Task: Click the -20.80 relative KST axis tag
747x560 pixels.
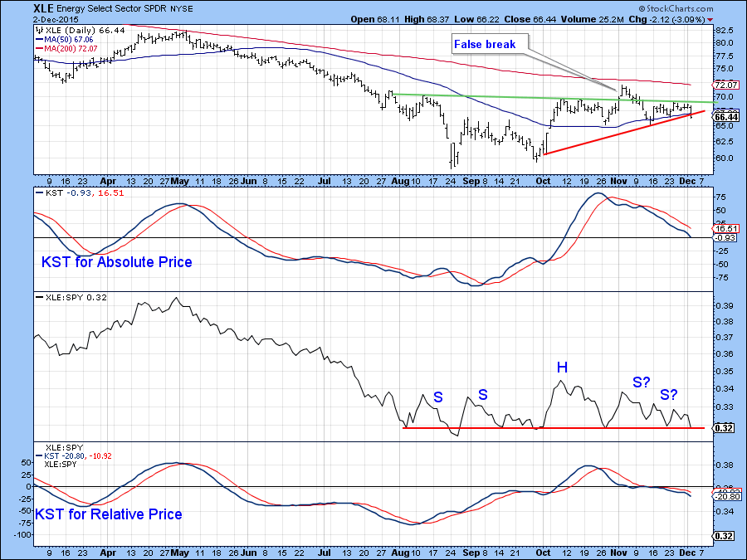Action: pyautogui.click(x=726, y=497)
